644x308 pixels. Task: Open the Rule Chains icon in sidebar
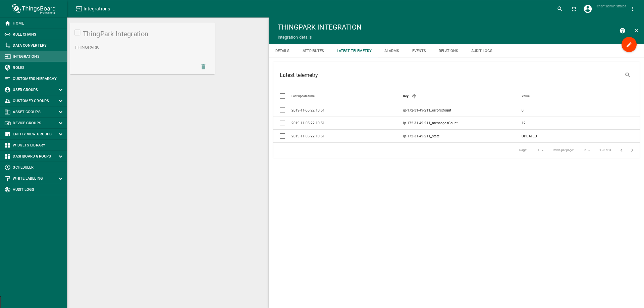point(7,34)
